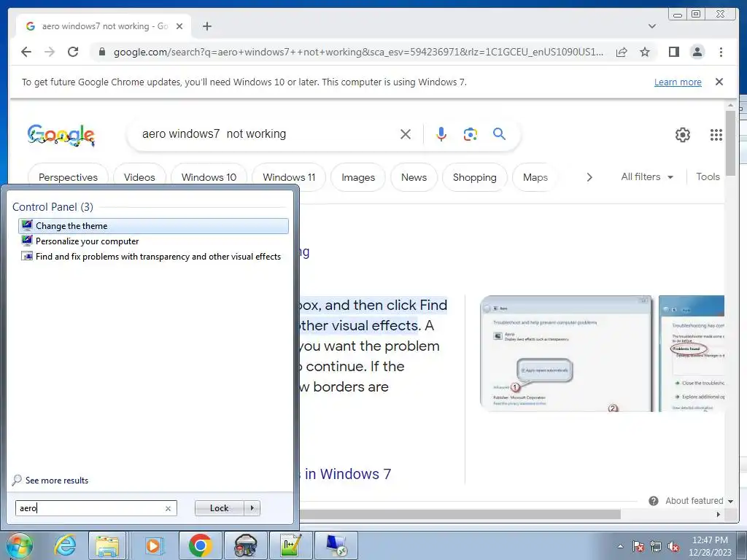Select the Windows 10 filter chip
The width and height of the screenshot is (747, 560).
(209, 177)
